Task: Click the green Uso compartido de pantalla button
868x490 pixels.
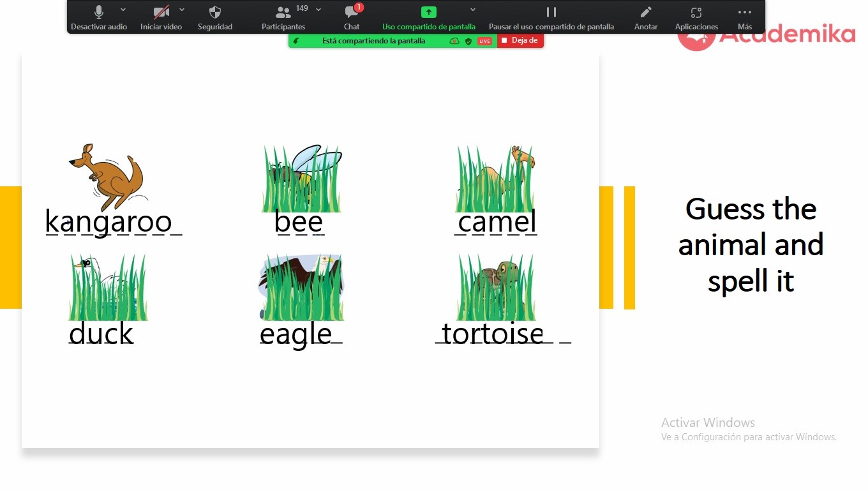Action: [x=429, y=17]
